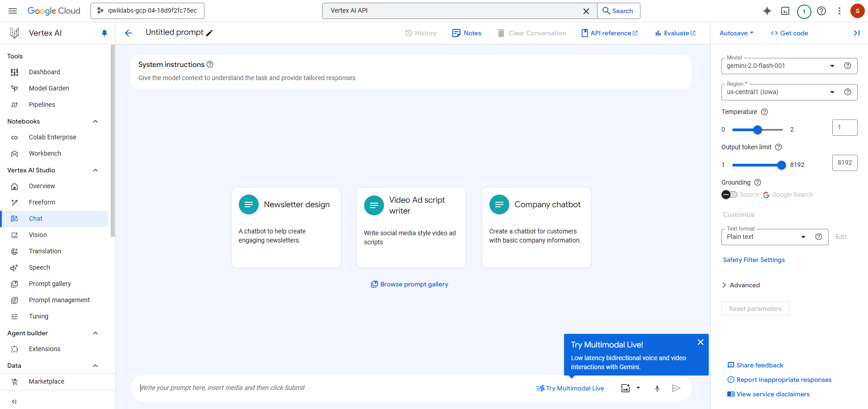Viewport: 868px width, 409px height.
Task: Click Get code
Action: pos(789,33)
